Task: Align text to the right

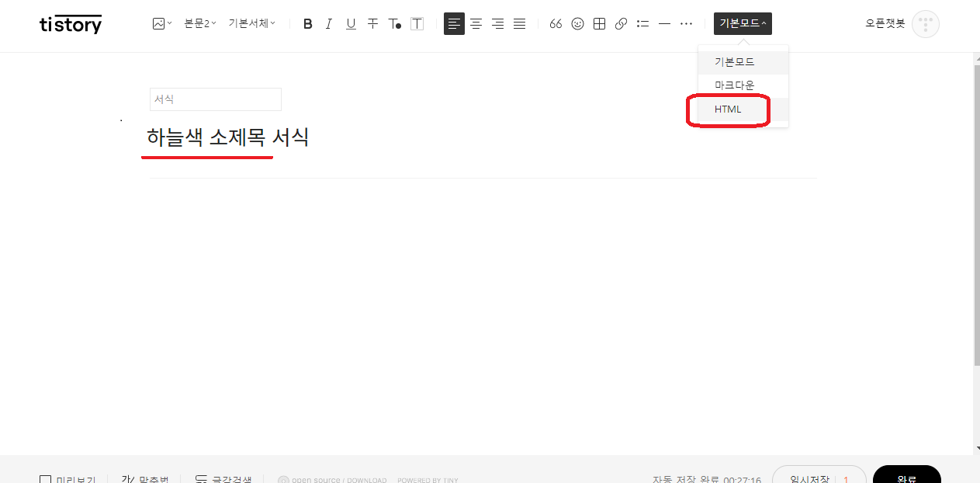Action: coord(497,24)
